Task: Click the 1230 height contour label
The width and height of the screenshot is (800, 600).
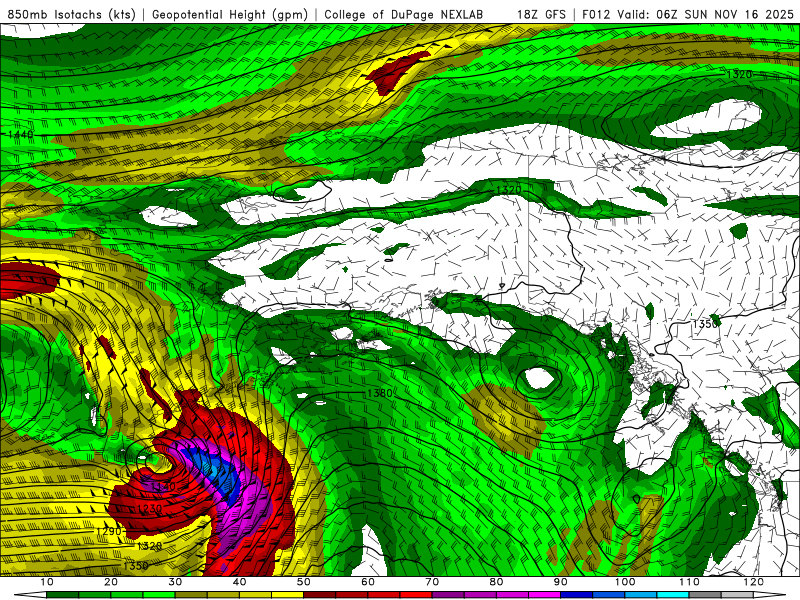Action: [150, 509]
